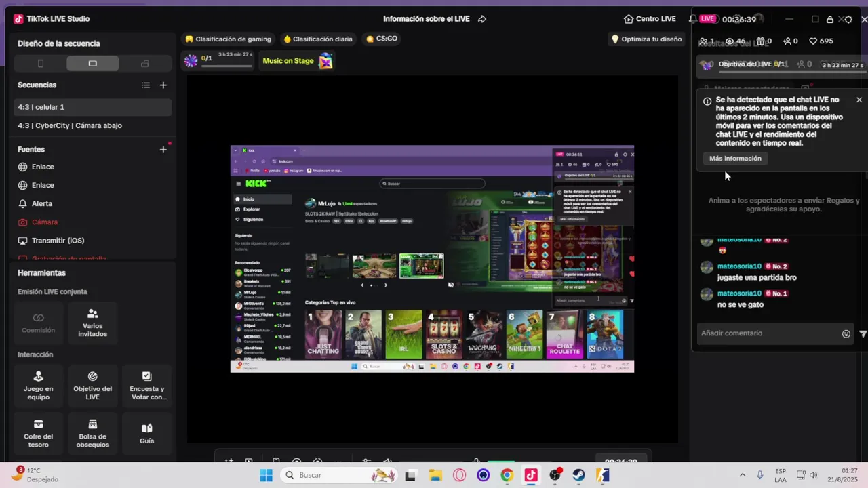
Task: Add a new scene with plus icon
Action: [163, 85]
